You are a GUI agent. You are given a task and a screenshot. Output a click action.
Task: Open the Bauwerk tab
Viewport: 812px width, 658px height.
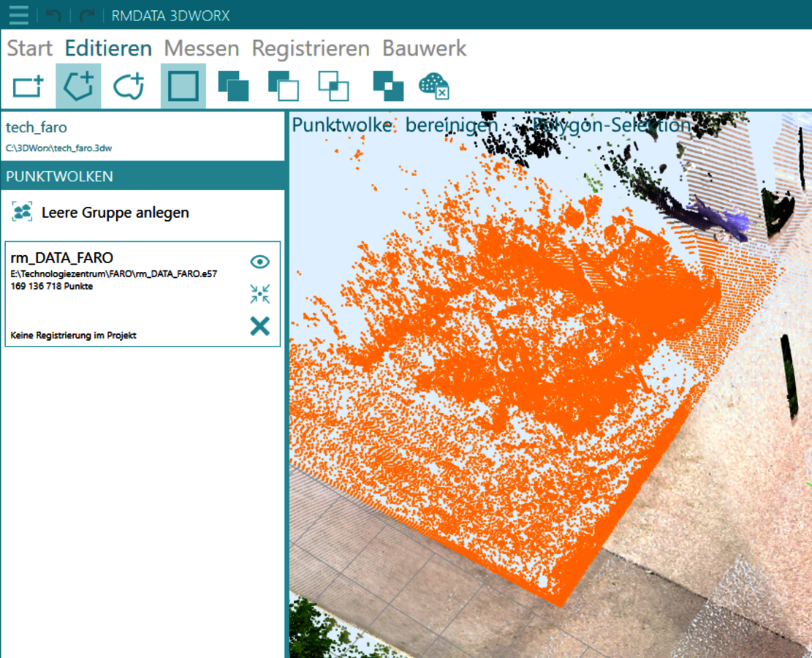click(x=425, y=48)
